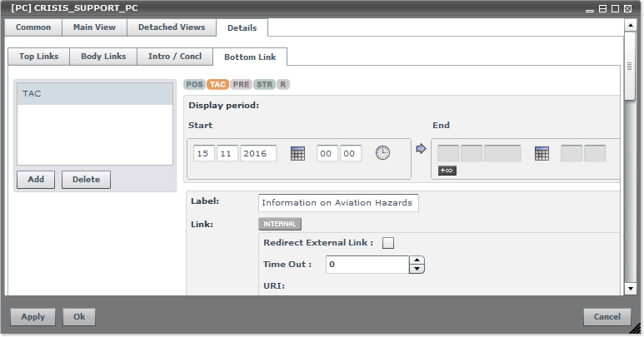This screenshot has height=337, width=644.
Task: Toggle the R environment badge
Action: [283, 84]
